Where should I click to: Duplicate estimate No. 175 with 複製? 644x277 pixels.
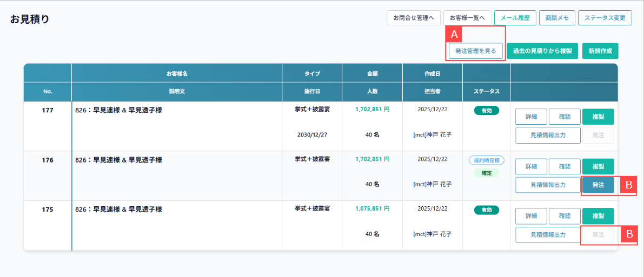[x=598, y=216]
